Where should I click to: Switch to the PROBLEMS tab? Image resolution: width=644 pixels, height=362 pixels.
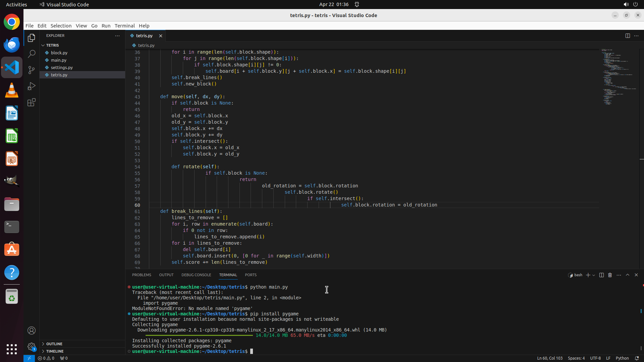[142, 275]
